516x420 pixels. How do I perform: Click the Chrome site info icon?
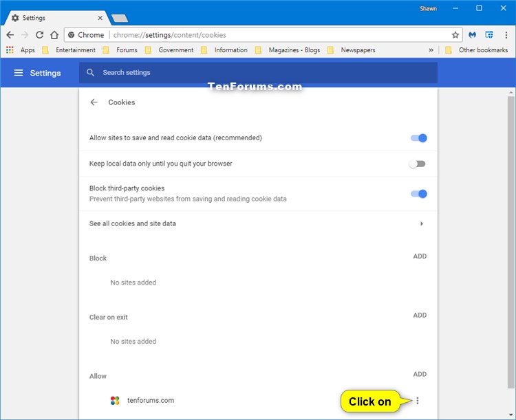pyautogui.click(x=71, y=35)
